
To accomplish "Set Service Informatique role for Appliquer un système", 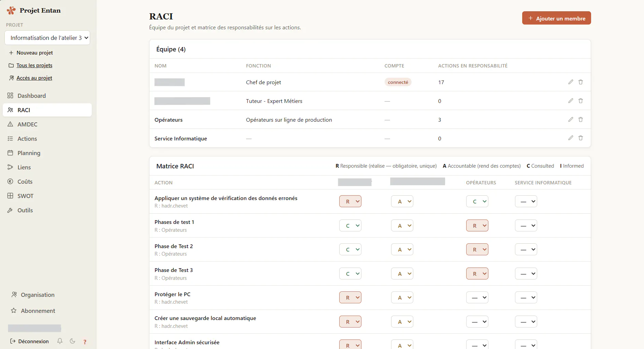I will pos(526,201).
